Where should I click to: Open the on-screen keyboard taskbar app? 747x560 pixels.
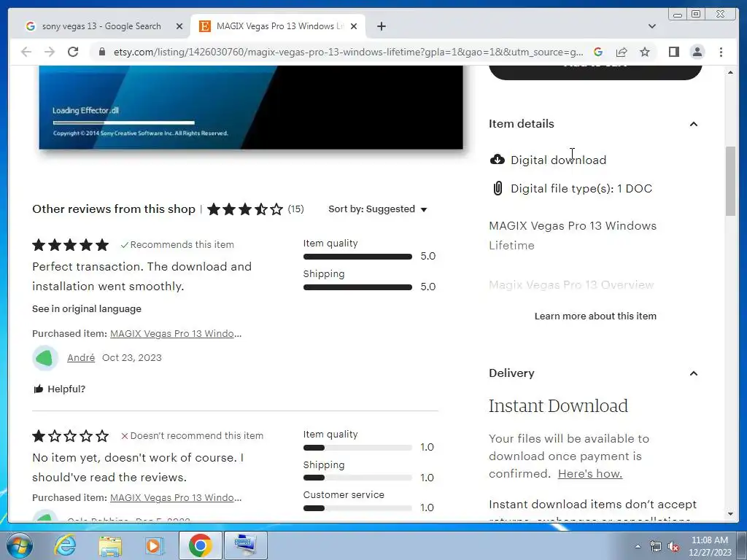(x=246, y=545)
